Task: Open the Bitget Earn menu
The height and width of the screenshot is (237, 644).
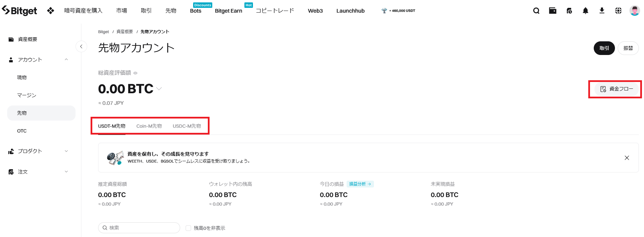Action: (x=229, y=11)
